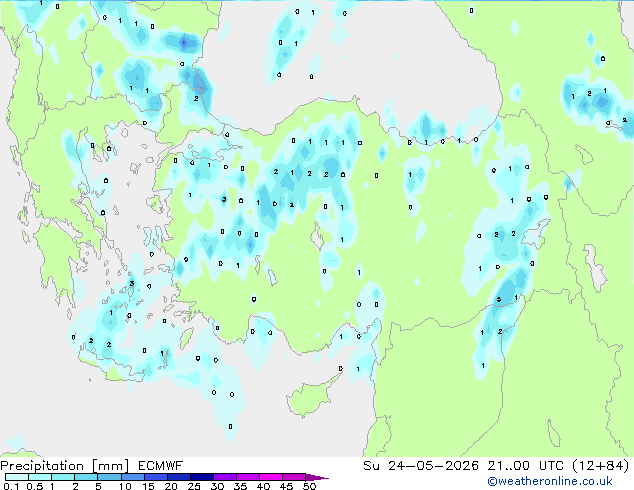Click the '20' legend scale label
The width and height of the screenshot is (634, 490).
(171, 486)
